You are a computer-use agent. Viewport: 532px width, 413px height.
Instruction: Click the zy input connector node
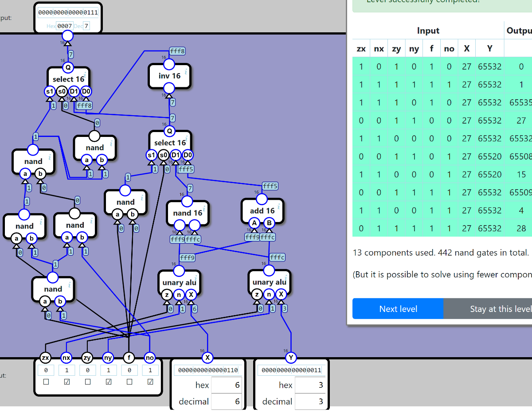[87, 358]
